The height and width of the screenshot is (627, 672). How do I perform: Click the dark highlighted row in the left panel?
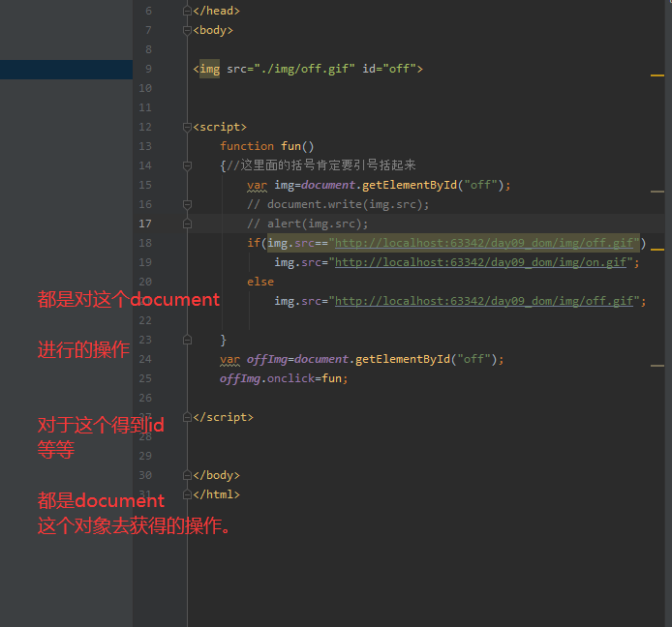click(x=66, y=70)
